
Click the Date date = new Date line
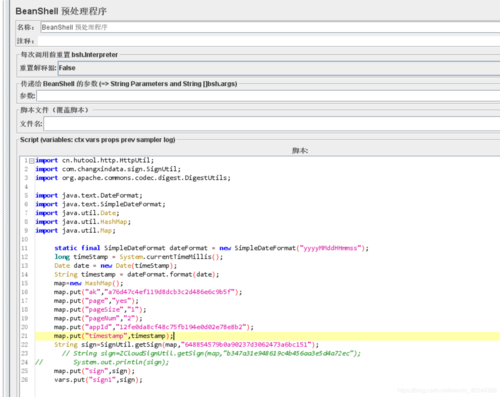click(x=115, y=266)
